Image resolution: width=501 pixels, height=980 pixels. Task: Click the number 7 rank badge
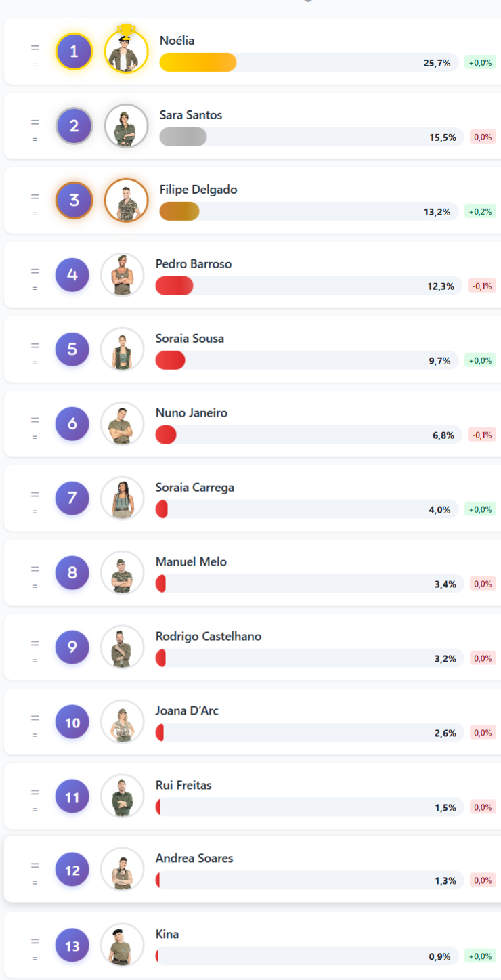[x=72, y=498]
